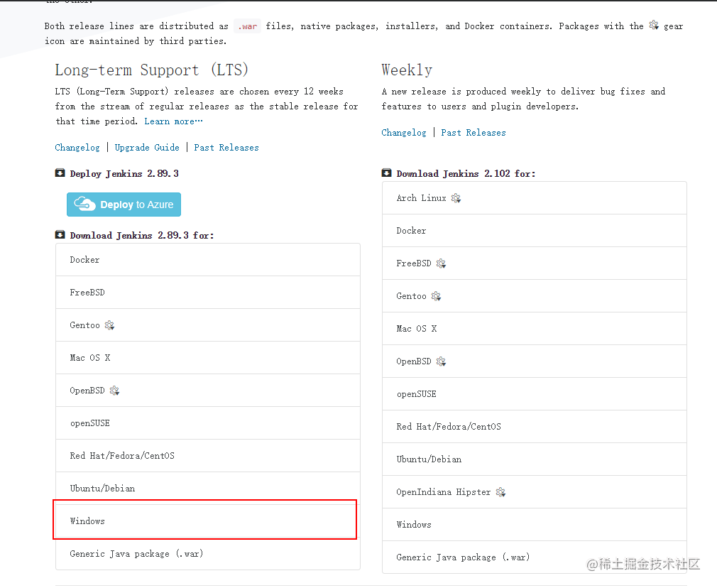Select Mac OS X under LTS downloads
Screen dimensions: 717x588
click(208, 358)
